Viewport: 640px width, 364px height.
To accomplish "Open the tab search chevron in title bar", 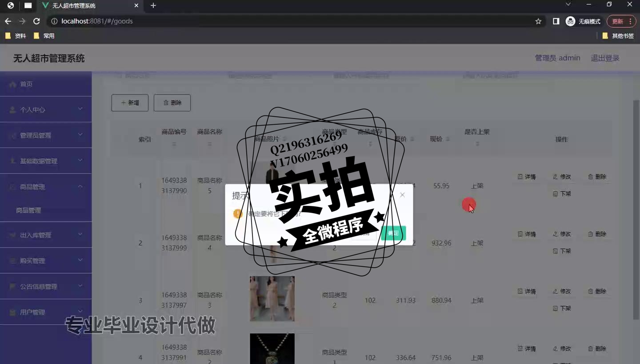I will point(568,4).
